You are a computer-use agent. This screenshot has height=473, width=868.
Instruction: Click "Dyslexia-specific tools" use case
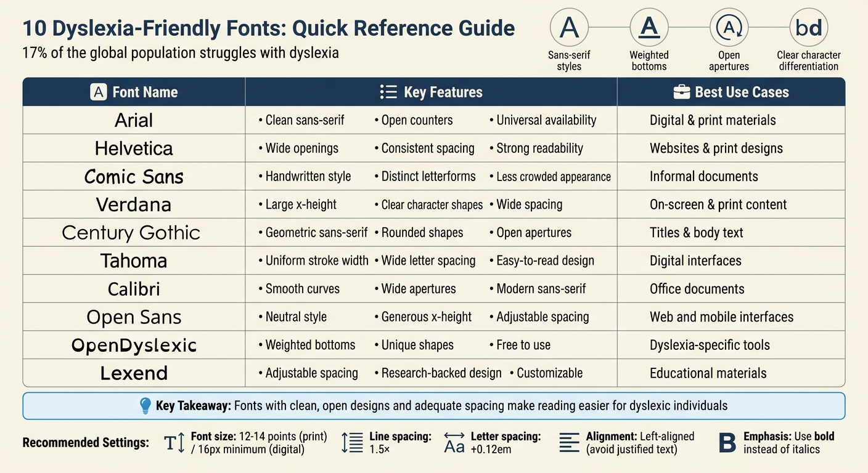710,345
